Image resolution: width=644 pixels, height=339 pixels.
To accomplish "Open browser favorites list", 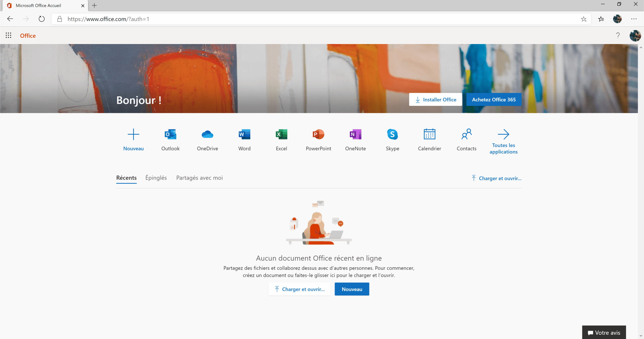I will pos(601,19).
